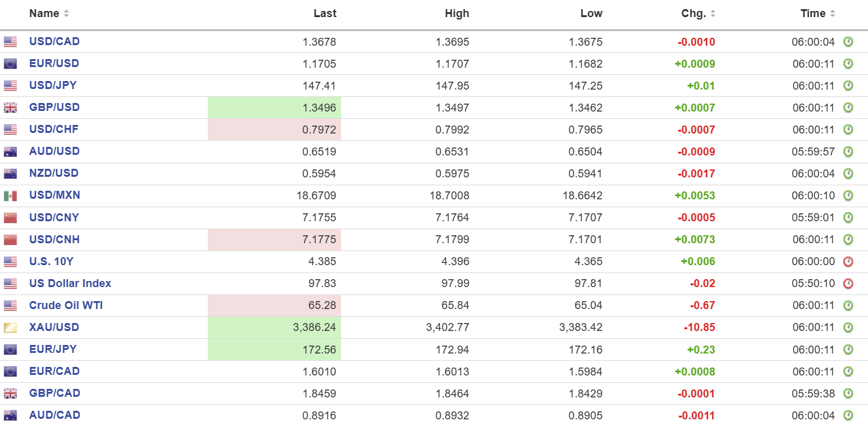Open the NZD/USD pair link
The width and height of the screenshot is (868, 423).
click(54, 173)
